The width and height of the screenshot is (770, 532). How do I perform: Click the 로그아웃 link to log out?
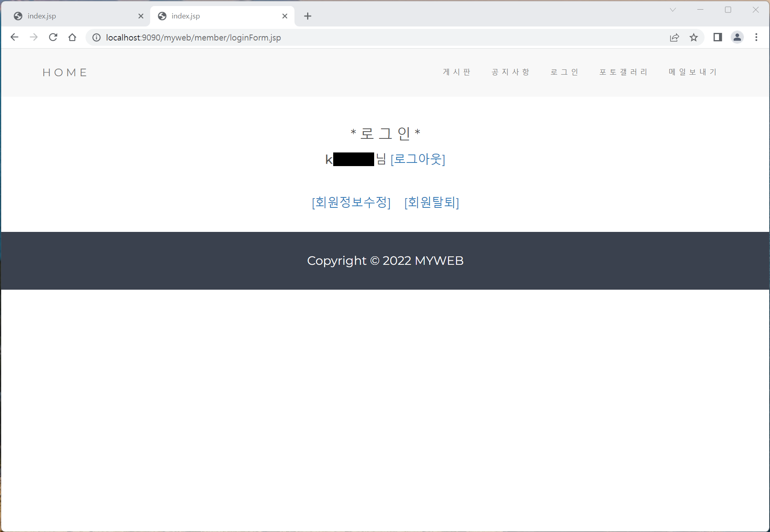(418, 159)
